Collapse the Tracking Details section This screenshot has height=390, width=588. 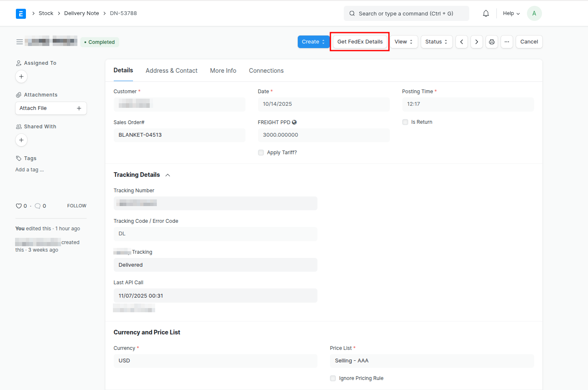[168, 175]
